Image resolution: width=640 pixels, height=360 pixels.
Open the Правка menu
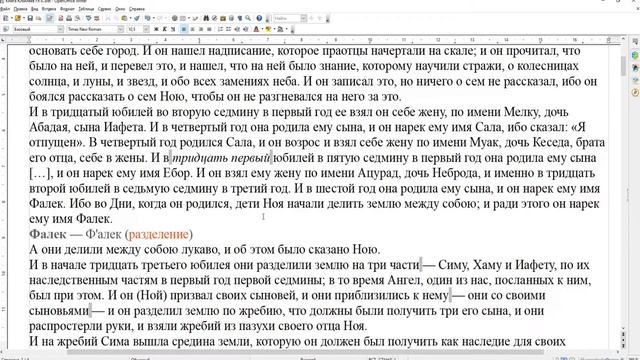tap(20, 9)
